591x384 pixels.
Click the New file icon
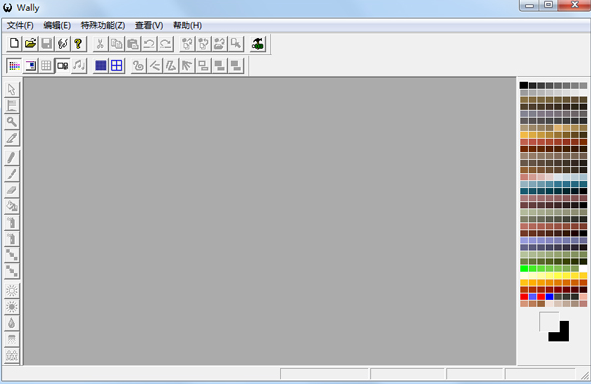coord(14,44)
